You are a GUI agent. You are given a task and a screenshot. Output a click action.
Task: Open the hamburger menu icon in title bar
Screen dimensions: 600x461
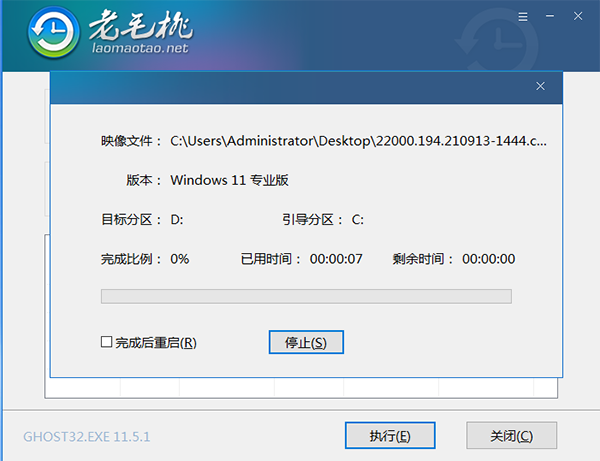(523, 16)
